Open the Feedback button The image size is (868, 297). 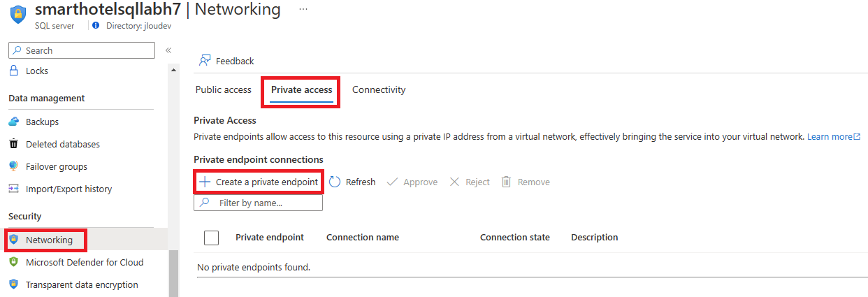[226, 61]
